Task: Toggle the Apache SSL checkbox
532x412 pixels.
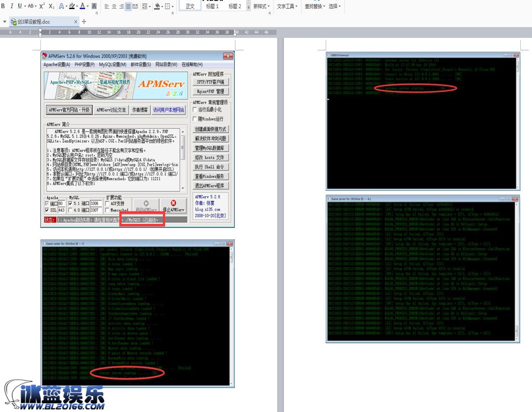Action: tap(47, 210)
